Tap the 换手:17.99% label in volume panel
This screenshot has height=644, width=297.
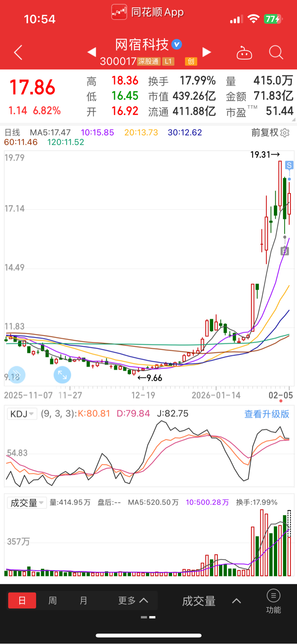coord(257,502)
